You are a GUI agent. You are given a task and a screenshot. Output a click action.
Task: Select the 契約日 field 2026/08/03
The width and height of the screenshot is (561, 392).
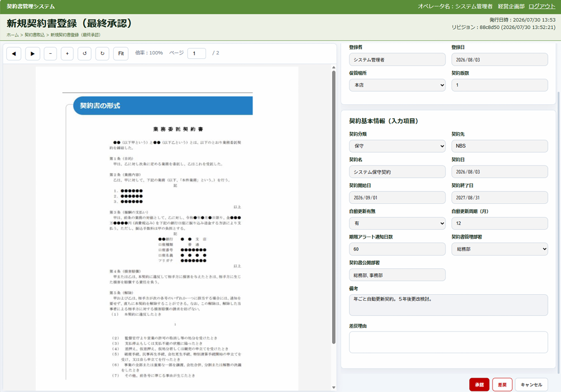[x=499, y=172]
